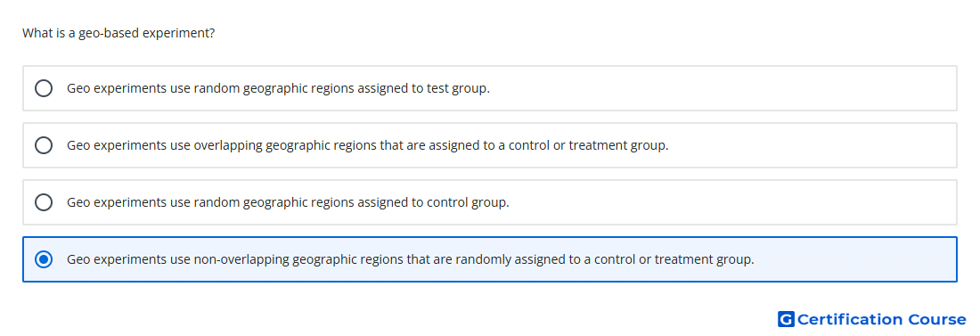
Task: Click the word 'Course' in the footer logo
Action: (937, 319)
